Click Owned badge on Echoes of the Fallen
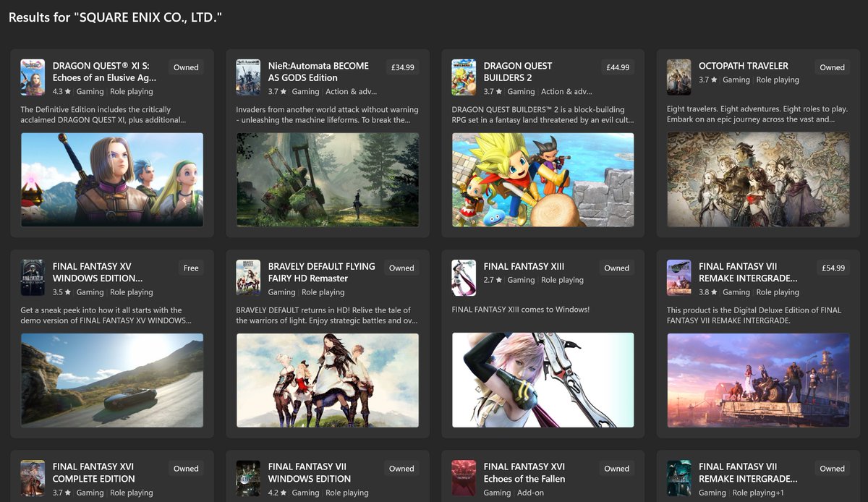 tap(617, 468)
